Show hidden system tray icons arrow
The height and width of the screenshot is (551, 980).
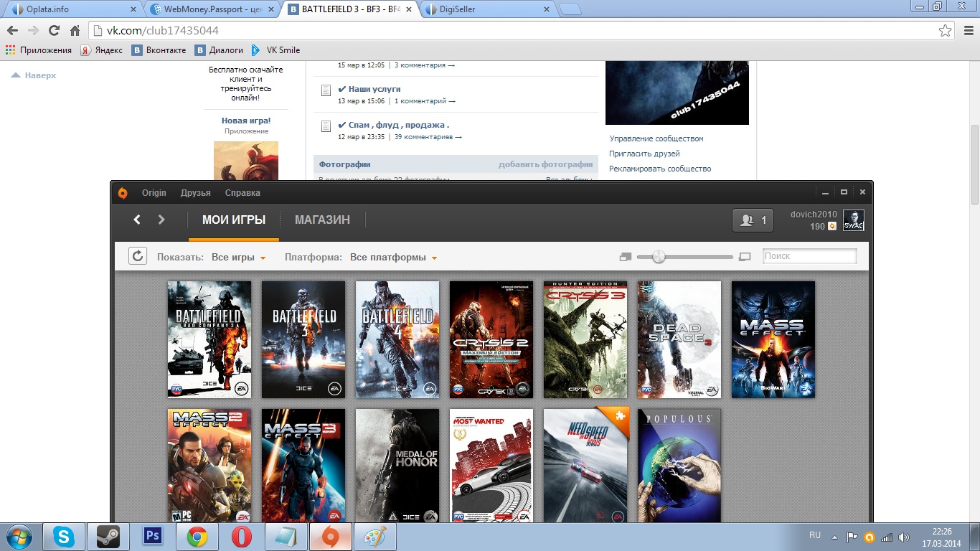(834, 537)
